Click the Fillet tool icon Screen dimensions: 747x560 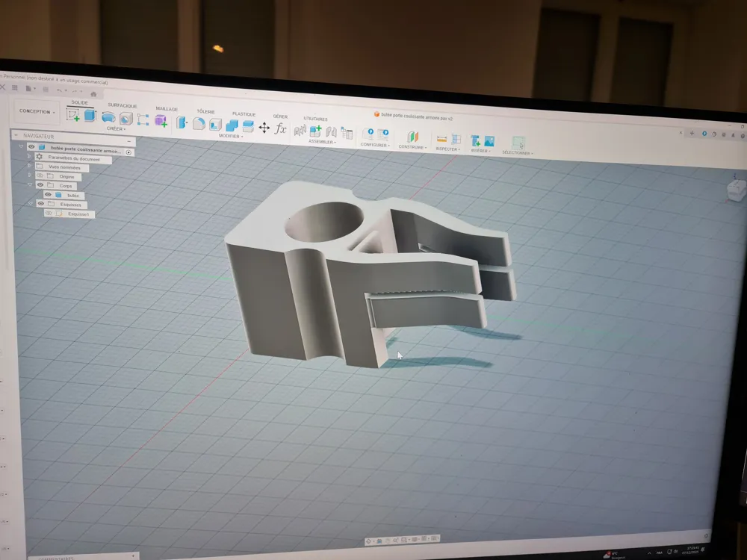(x=199, y=123)
